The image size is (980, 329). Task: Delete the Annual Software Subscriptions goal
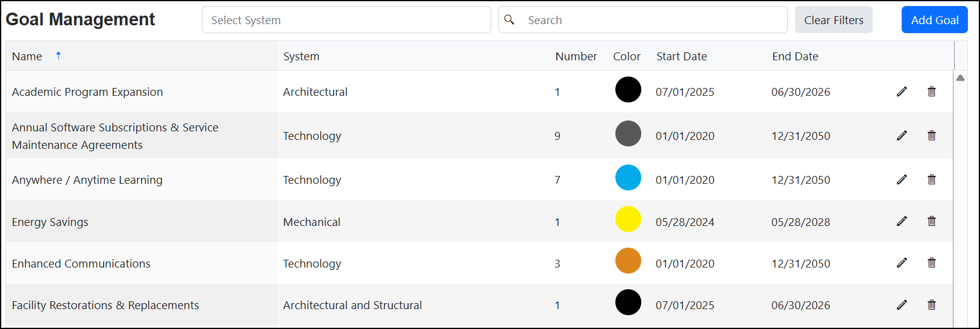[x=932, y=136]
